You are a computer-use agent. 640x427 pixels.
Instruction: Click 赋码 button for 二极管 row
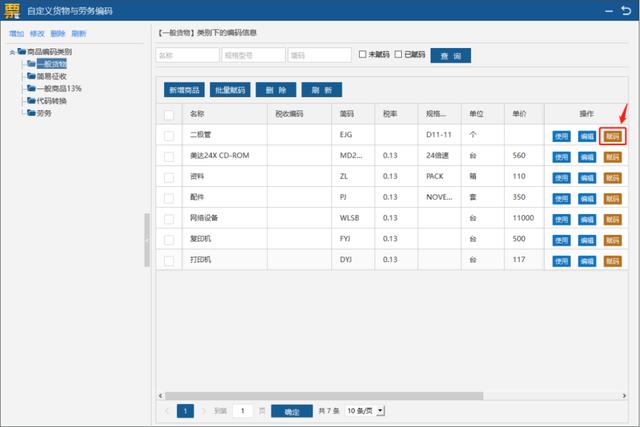pyautogui.click(x=612, y=135)
